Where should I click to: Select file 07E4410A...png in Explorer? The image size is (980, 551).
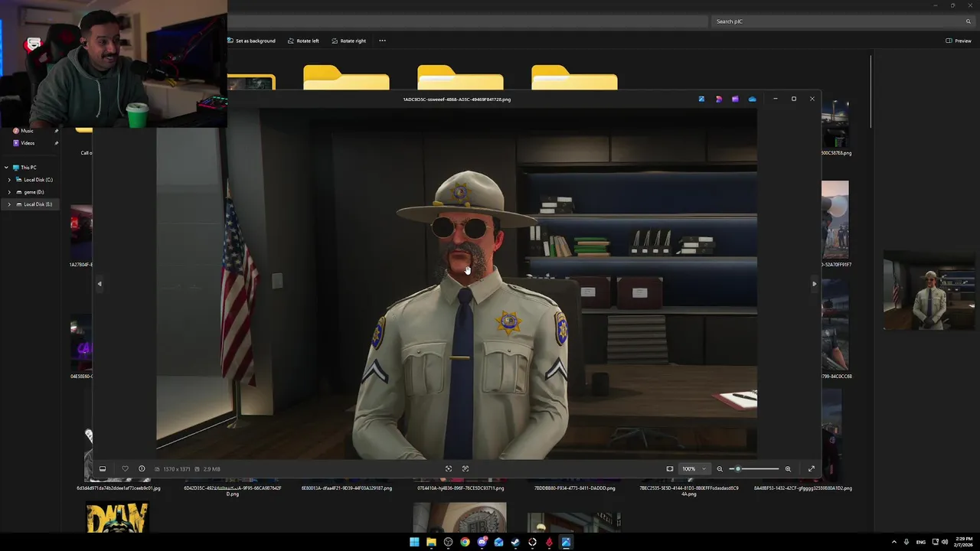click(x=460, y=488)
